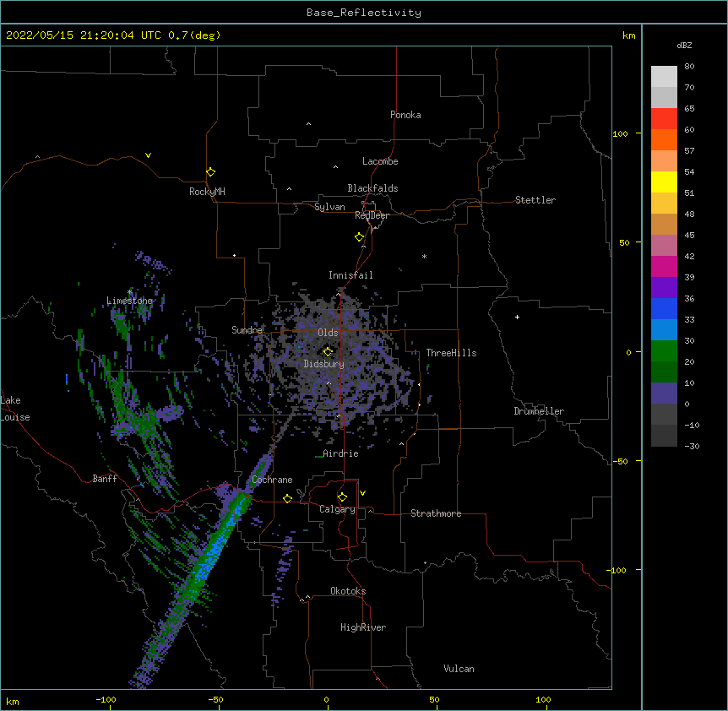Select the Olds label
Screen dimensions: 728x711
click(328, 333)
